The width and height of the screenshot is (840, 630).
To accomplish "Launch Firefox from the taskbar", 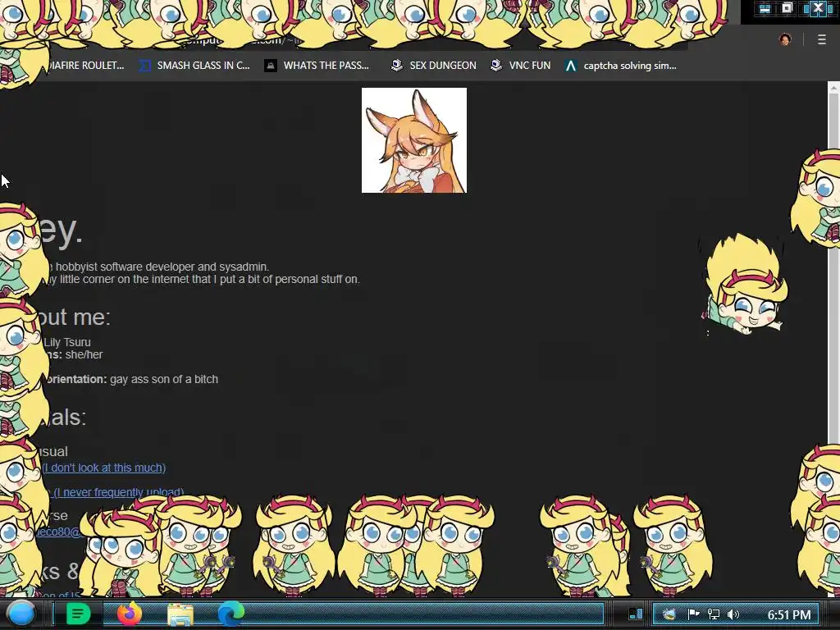I will pyautogui.click(x=130, y=614).
